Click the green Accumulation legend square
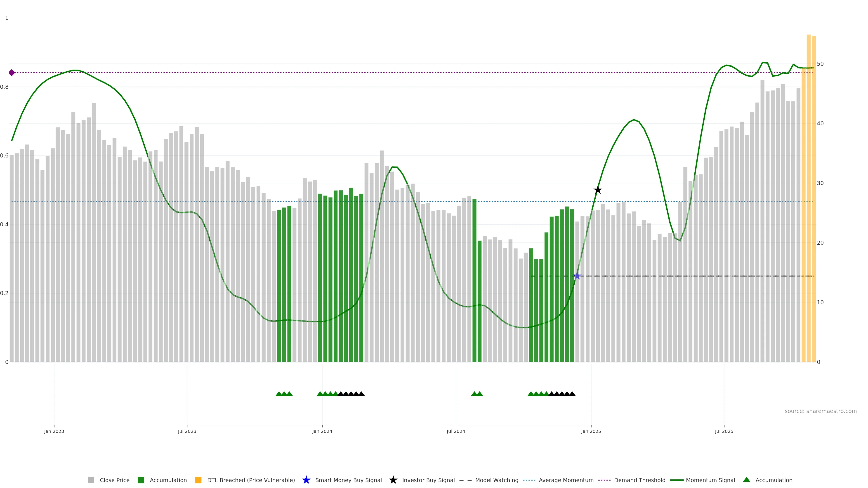 [x=141, y=480]
